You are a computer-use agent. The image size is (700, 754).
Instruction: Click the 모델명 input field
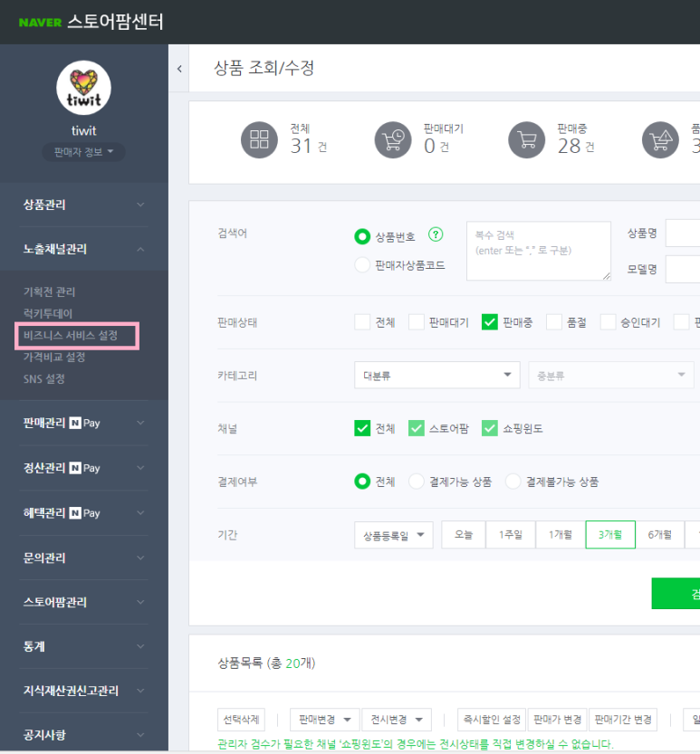683,270
